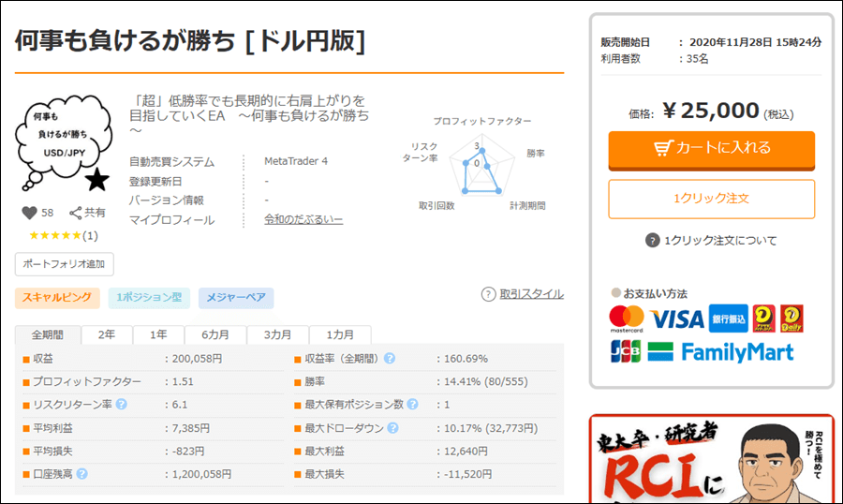Click question icon for 1クリック注文について
This screenshot has width=843, height=504.
tap(653, 241)
